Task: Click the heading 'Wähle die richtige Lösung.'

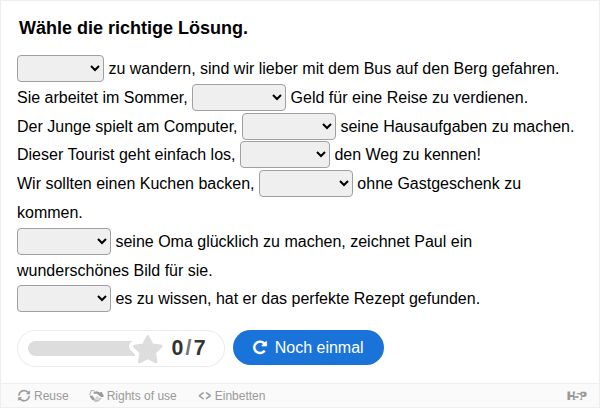Action: tap(134, 28)
